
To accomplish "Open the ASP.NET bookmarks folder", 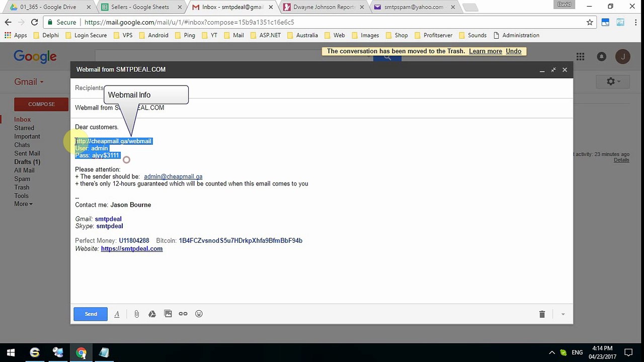I will coord(265,35).
